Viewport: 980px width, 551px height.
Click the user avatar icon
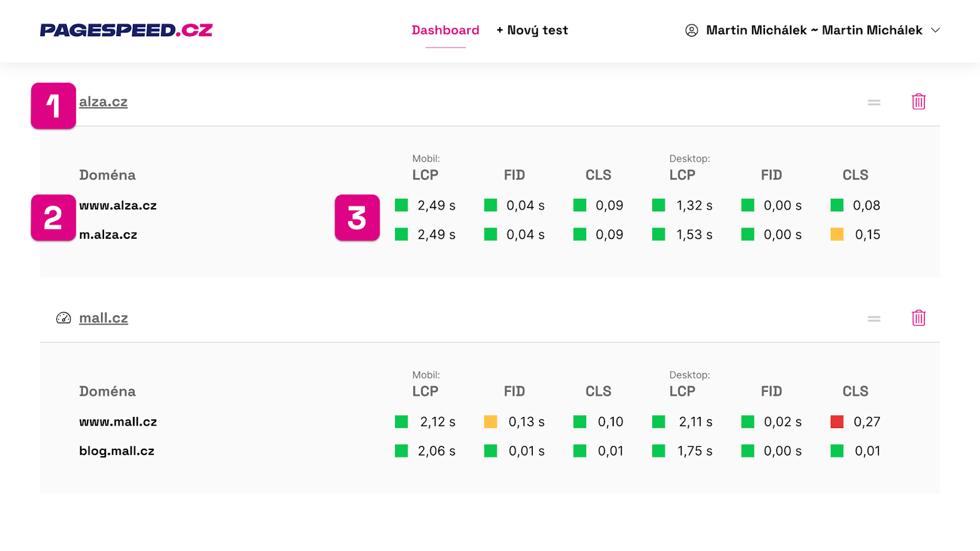click(692, 30)
